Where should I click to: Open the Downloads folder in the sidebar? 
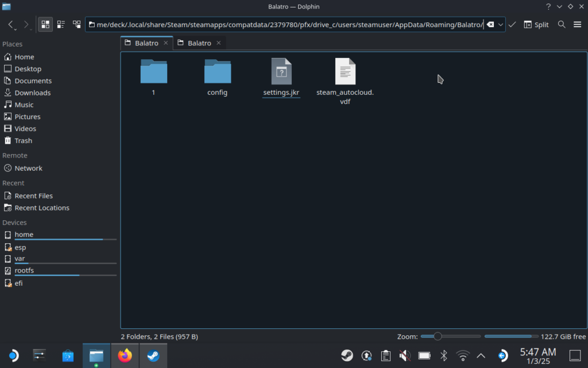pos(32,93)
